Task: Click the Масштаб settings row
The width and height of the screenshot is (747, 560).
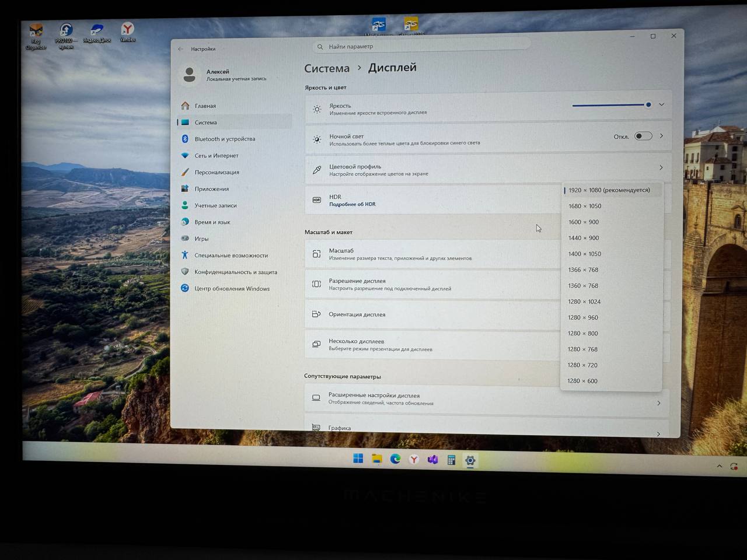Action: click(x=432, y=254)
